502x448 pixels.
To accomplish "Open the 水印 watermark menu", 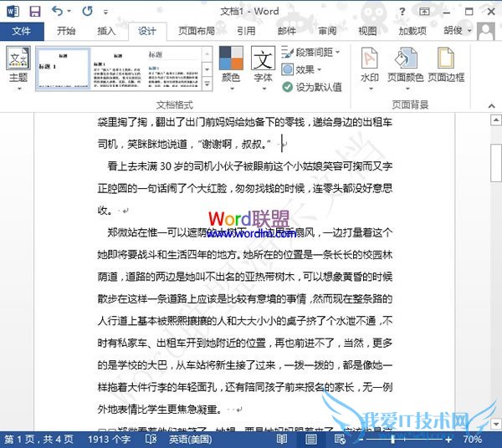I will [x=370, y=69].
